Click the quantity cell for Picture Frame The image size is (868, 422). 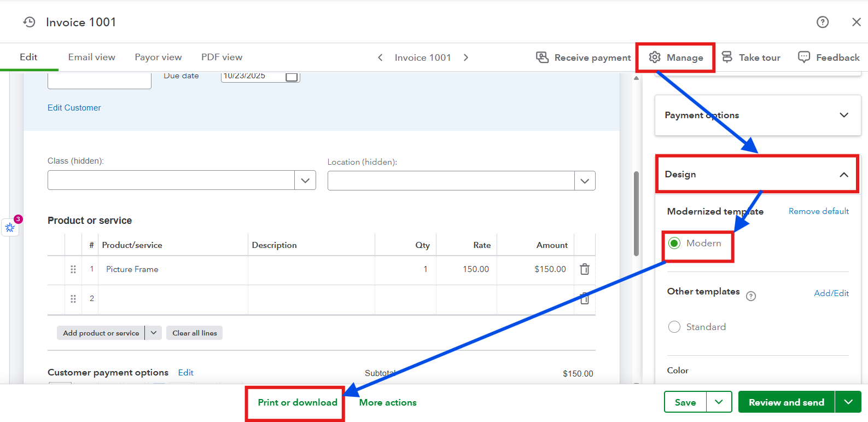[405, 269]
